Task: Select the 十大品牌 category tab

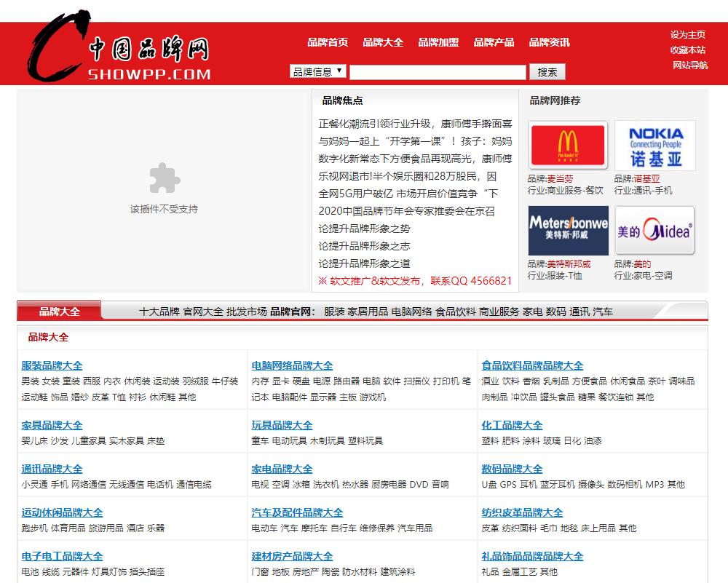Action: (156, 311)
